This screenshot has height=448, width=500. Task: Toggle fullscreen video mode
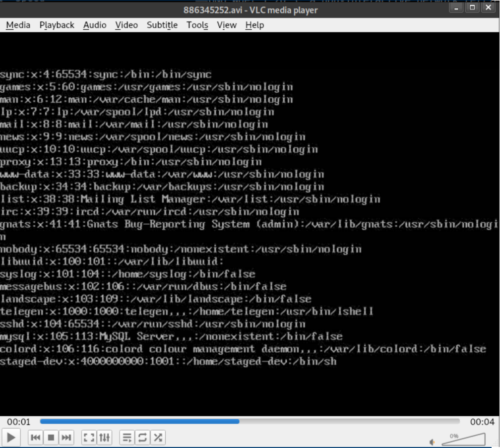point(89,438)
